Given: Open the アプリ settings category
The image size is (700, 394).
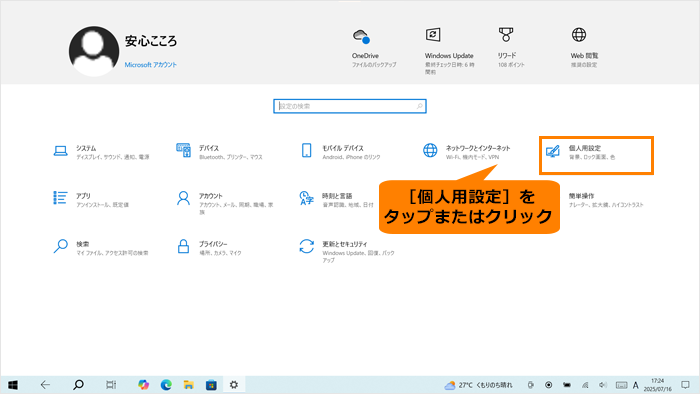Looking at the screenshot, I should point(91,200).
